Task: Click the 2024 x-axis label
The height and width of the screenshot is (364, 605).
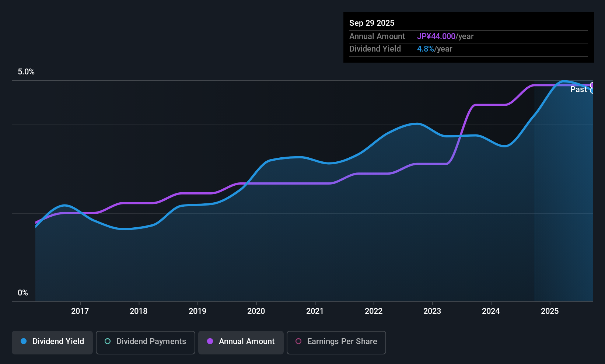Action: point(491,311)
